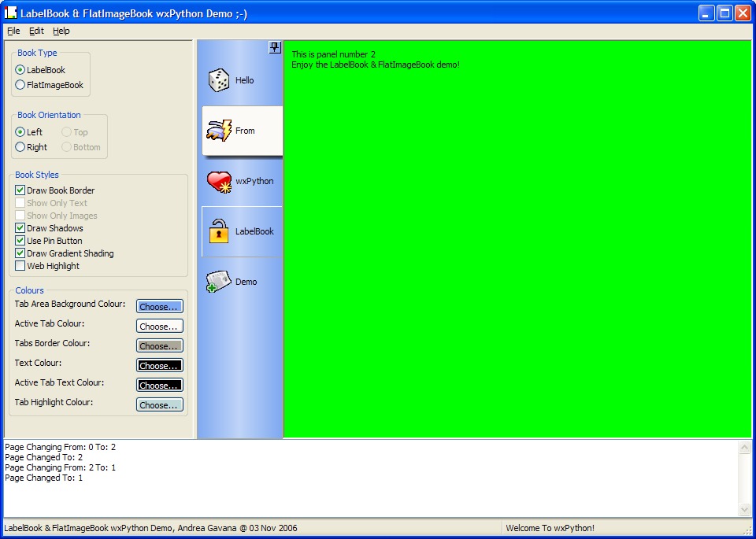Screen dimensions: 756x539
Task: Click the dice icon on Hello tab
Action: (x=218, y=80)
